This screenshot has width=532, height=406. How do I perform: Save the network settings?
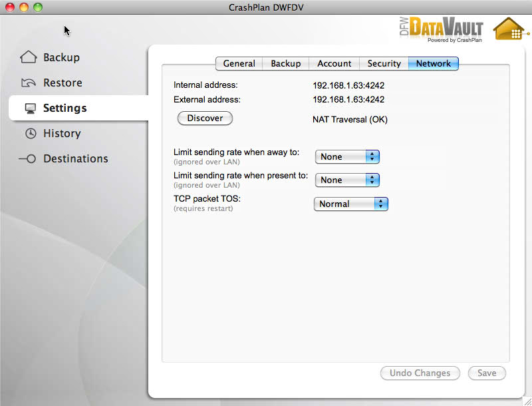[487, 373]
